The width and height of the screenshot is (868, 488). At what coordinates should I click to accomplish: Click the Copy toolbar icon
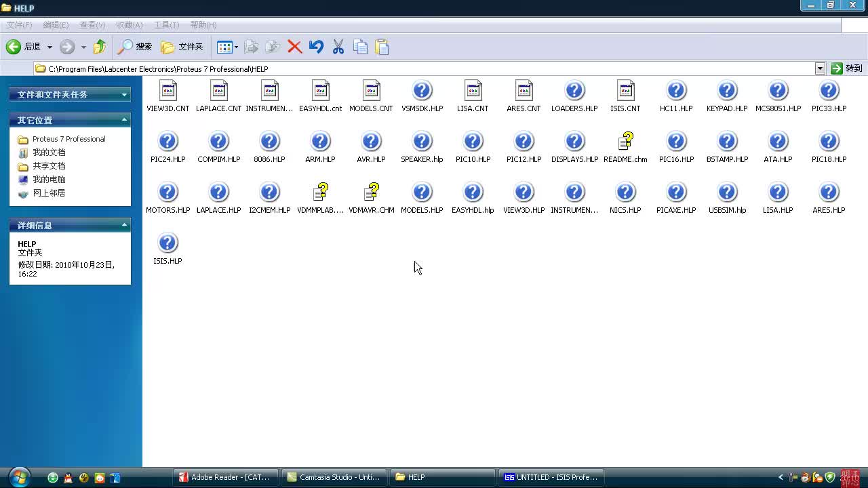click(x=360, y=47)
